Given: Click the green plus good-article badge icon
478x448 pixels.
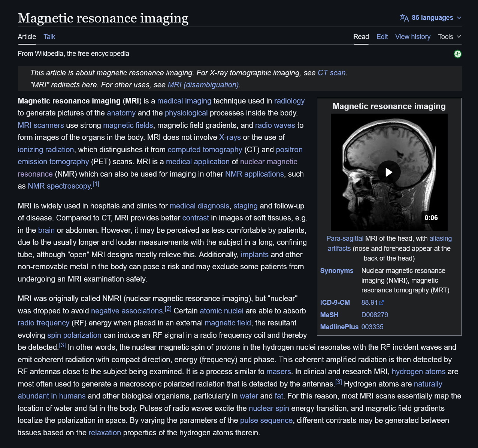Looking at the screenshot, I should click(457, 54).
